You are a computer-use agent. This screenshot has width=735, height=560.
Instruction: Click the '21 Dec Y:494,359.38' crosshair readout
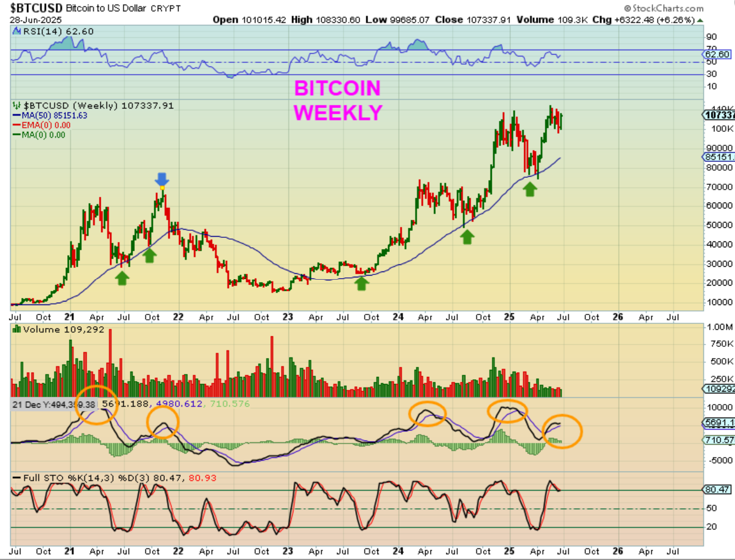tap(54, 405)
